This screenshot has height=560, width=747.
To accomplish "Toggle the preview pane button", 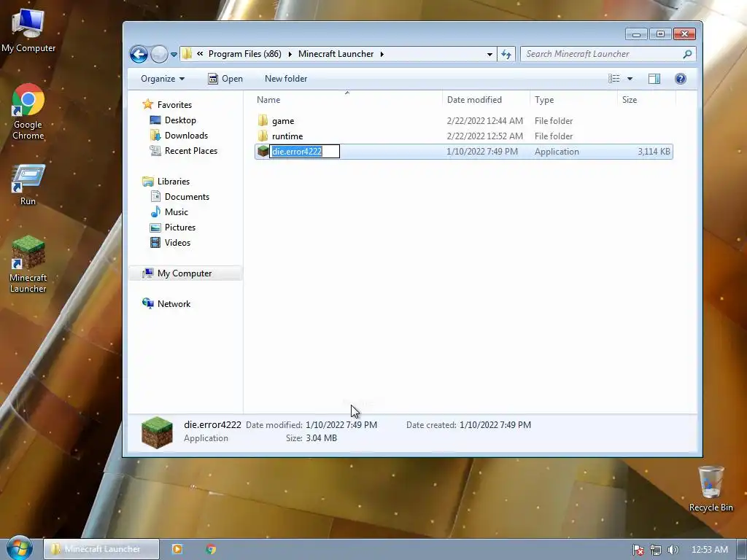I will (654, 79).
